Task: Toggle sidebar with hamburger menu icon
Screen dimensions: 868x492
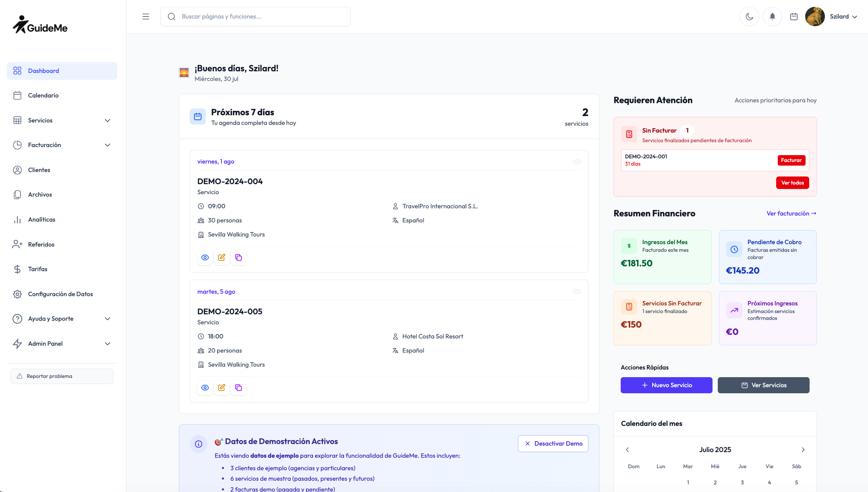Action: click(x=146, y=17)
